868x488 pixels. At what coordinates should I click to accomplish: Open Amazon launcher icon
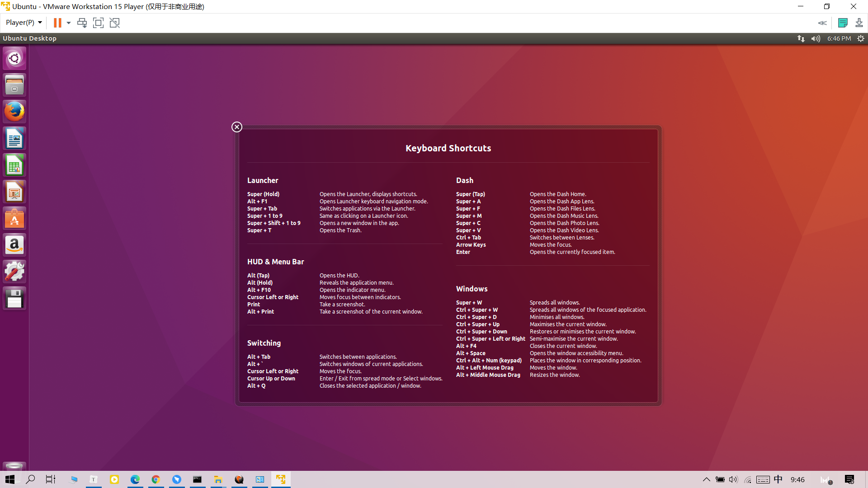click(x=14, y=245)
